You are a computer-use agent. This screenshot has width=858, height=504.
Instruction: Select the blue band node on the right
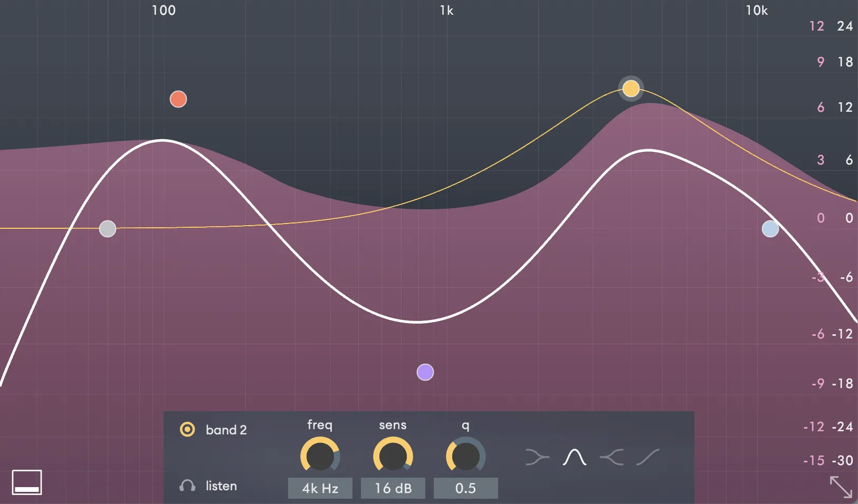tap(770, 228)
